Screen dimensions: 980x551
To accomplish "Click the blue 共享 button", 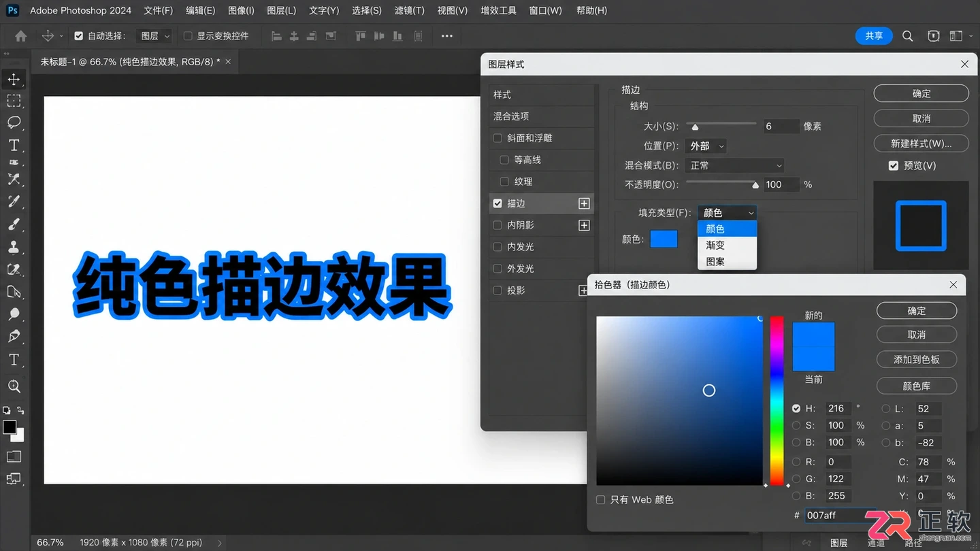I will (x=874, y=36).
